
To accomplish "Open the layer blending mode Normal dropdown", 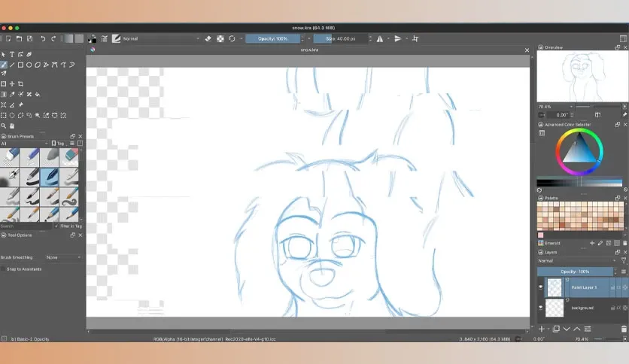I will pos(577,260).
